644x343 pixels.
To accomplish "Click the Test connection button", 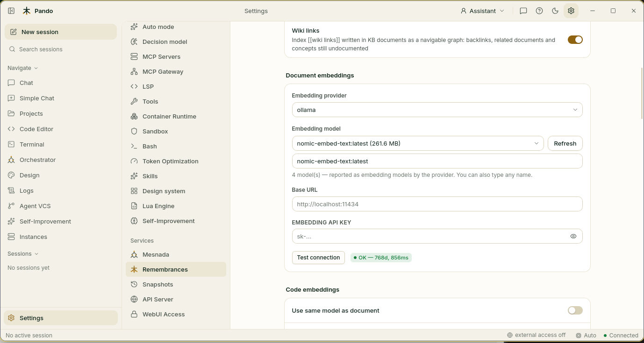I will [318, 257].
